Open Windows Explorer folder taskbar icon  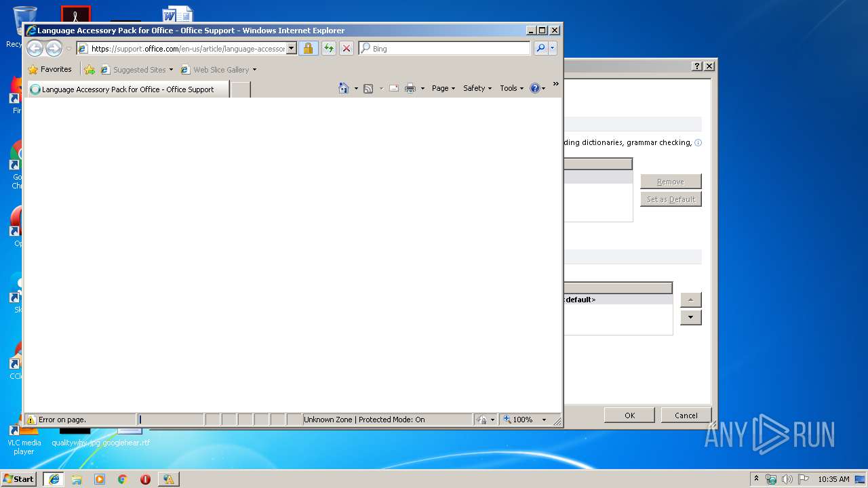point(77,479)
